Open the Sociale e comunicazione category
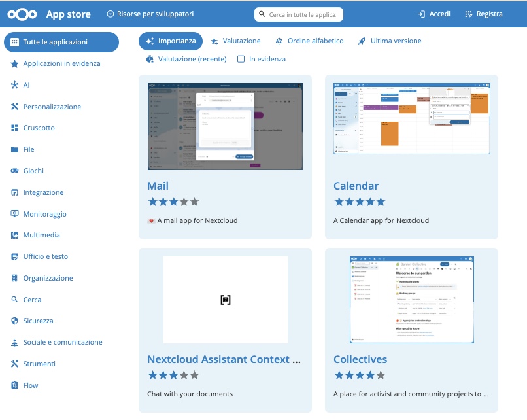527x420 pixels. point(63,342)
